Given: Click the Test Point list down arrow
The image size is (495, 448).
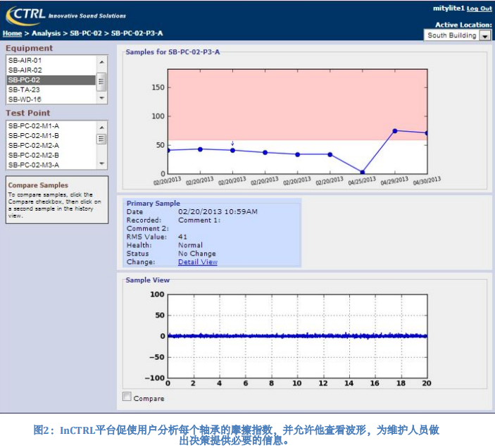Looking at the screenshot, I should coord(103,164).
